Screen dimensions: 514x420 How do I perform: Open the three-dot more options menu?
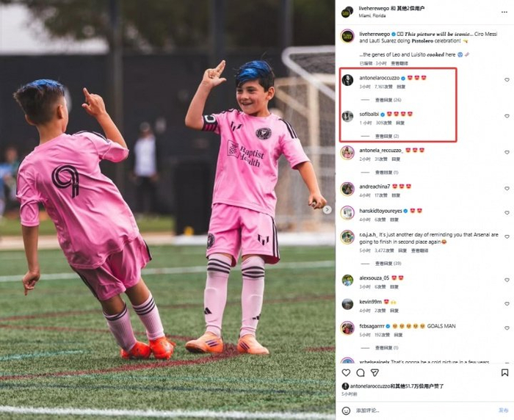tap(504, 12)
